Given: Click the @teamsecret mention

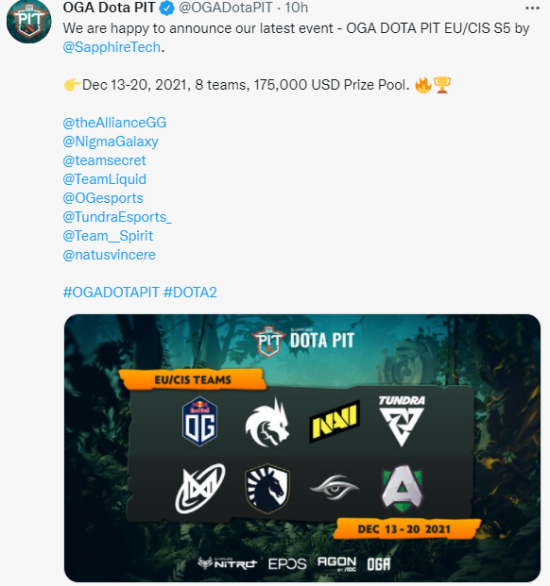Looking at the screenshot, I should [104, 161].
